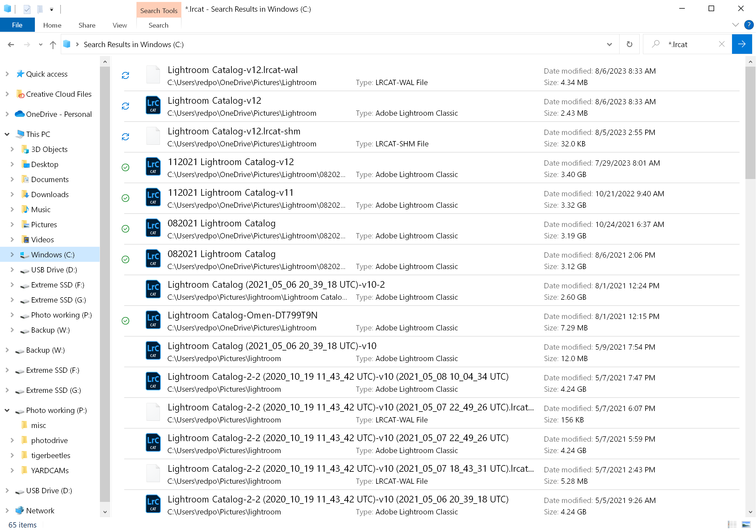Viewport: 756px width, 532px height.
Task: Switch to details view button
Action: [x=732, y=524]
